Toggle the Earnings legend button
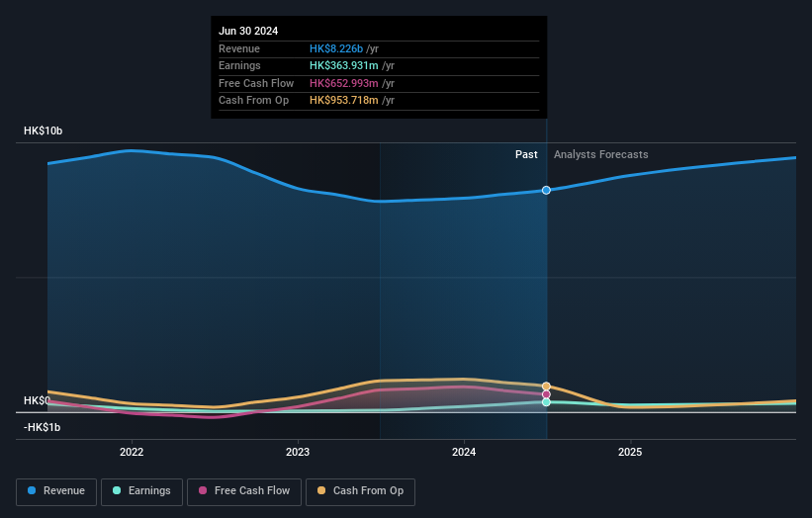This screenshot has width=812, height=518. [x=141, y=491]
